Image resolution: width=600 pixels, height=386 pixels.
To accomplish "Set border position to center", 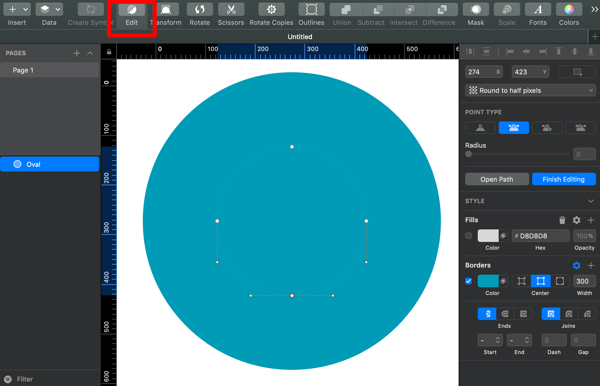I will (540, 281).
